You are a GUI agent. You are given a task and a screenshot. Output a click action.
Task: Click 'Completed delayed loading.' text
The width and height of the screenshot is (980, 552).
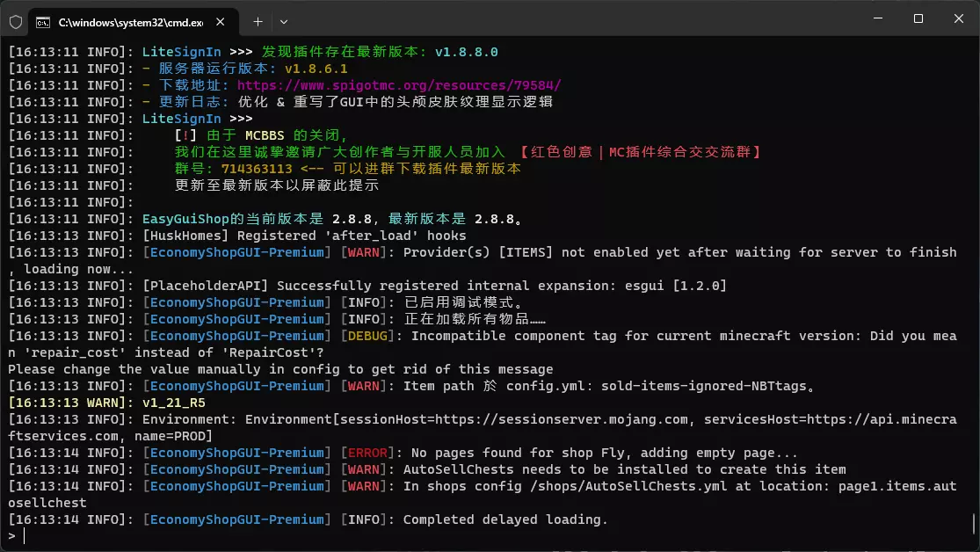pos(505,519)
